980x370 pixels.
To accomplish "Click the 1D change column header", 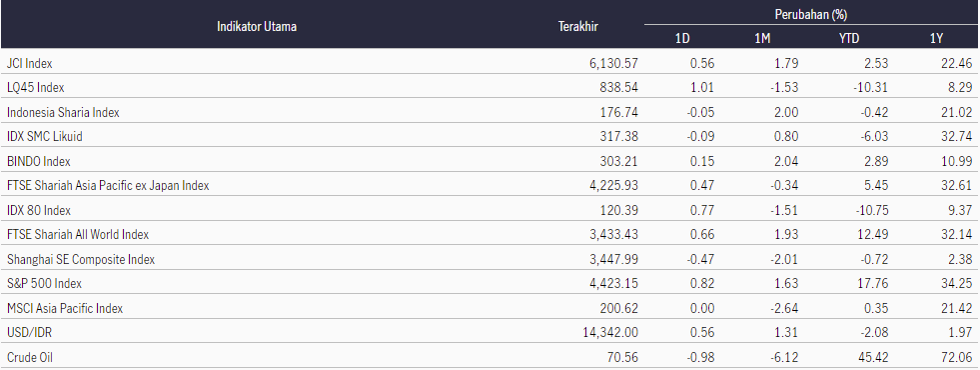I will click(682, 39).
